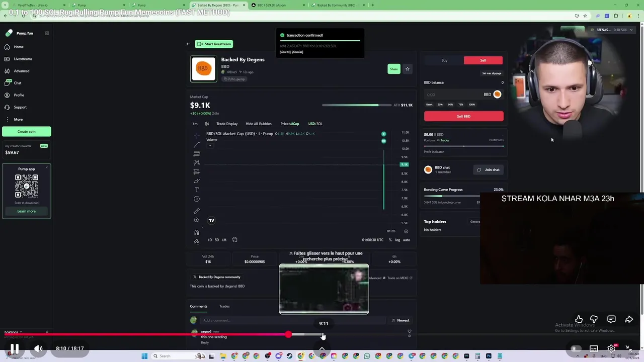Select the 25% amount chip
Viewport: 644px width, 362px height.
coord(440,105)
